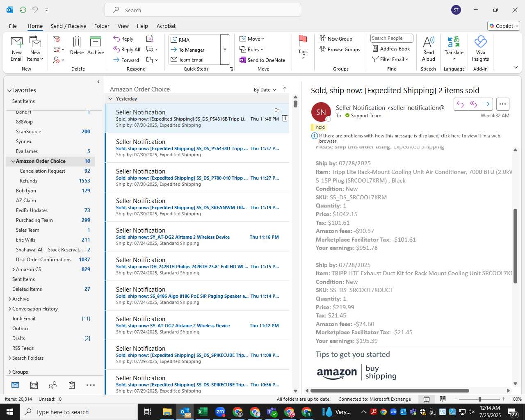525x420 pixels.
Task: Open the Translate tool
Action: pyautogui.click(x=454, y=49)
